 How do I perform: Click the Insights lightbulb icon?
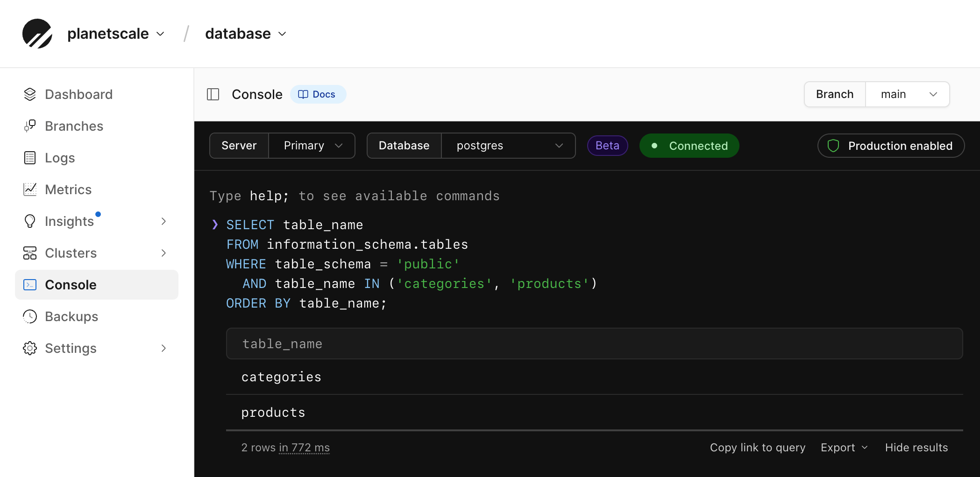30,221
